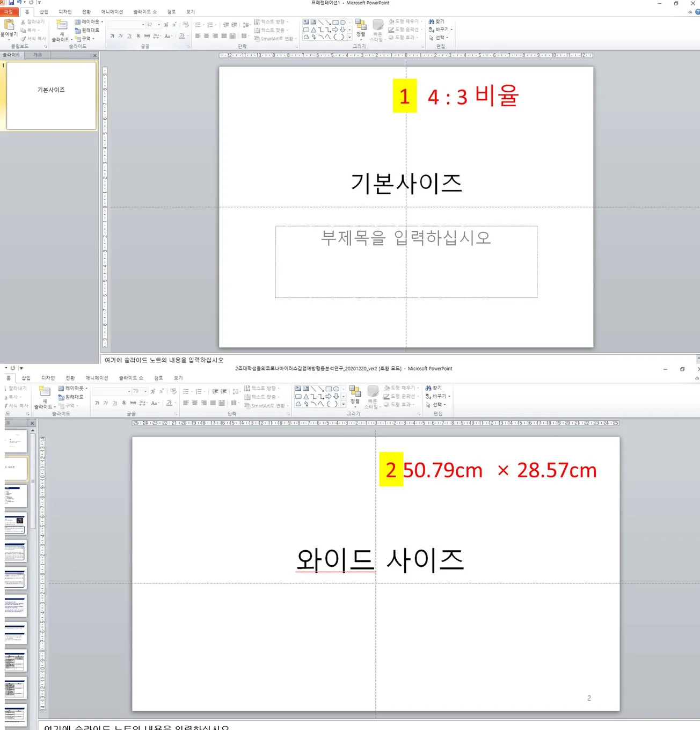Open the 파일 tab in top window

coord(9,12)
